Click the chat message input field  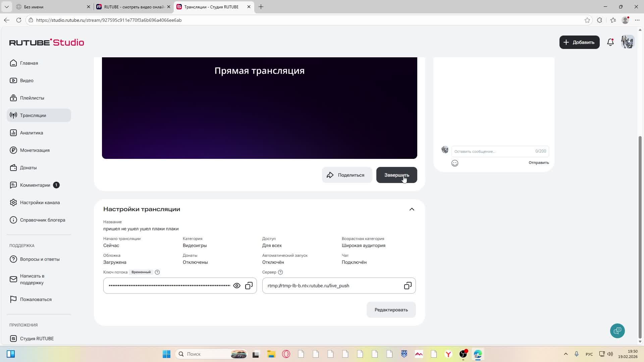pyautogui.click(x=493, y=152)
